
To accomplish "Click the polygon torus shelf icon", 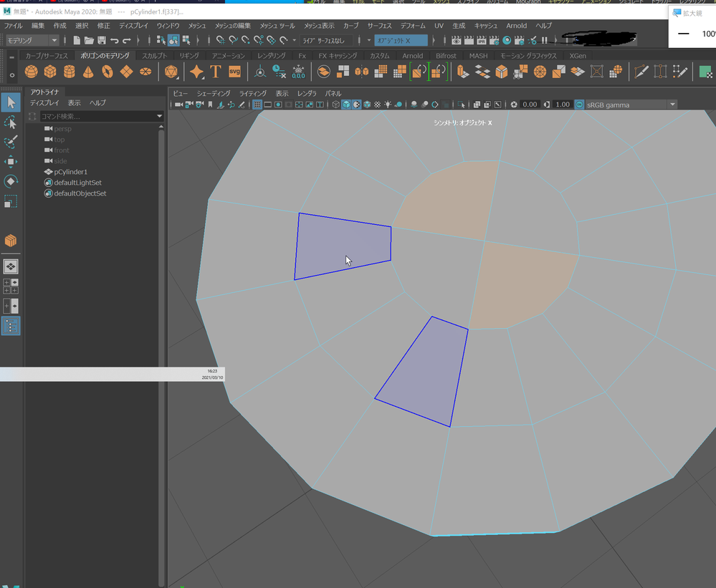I will [x=107, y=72].
